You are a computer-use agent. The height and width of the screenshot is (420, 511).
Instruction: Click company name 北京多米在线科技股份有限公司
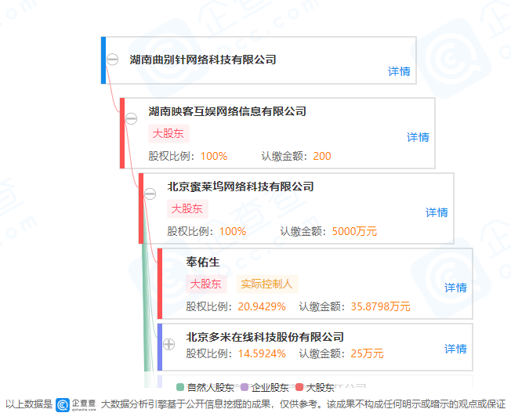[x=265, y=337]
